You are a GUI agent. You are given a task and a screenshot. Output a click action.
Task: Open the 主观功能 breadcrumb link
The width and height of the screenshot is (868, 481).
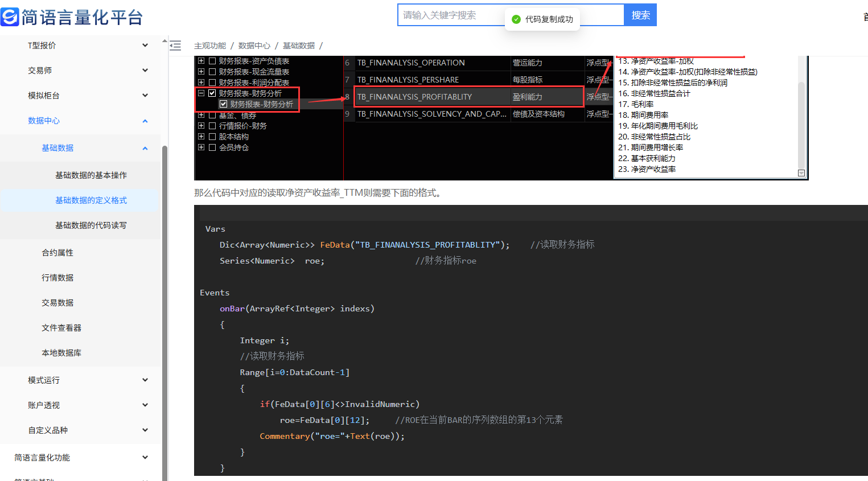coord(209,46)
